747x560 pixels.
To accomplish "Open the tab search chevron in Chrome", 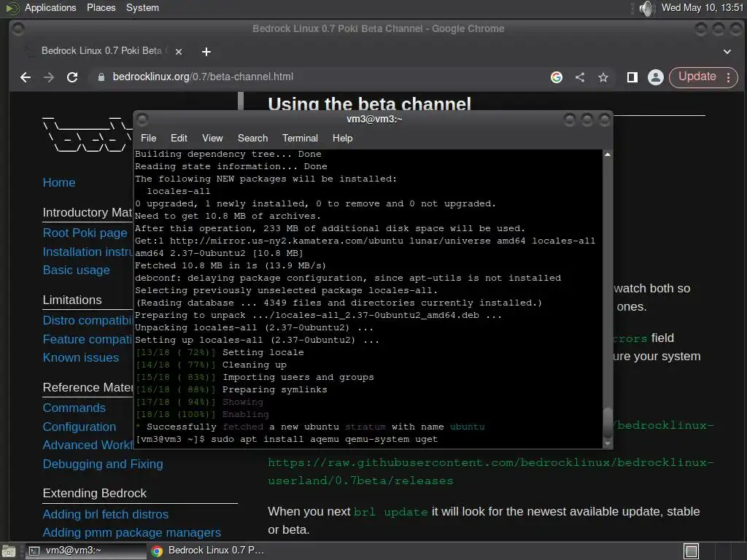I will click(x=727, y=52).
